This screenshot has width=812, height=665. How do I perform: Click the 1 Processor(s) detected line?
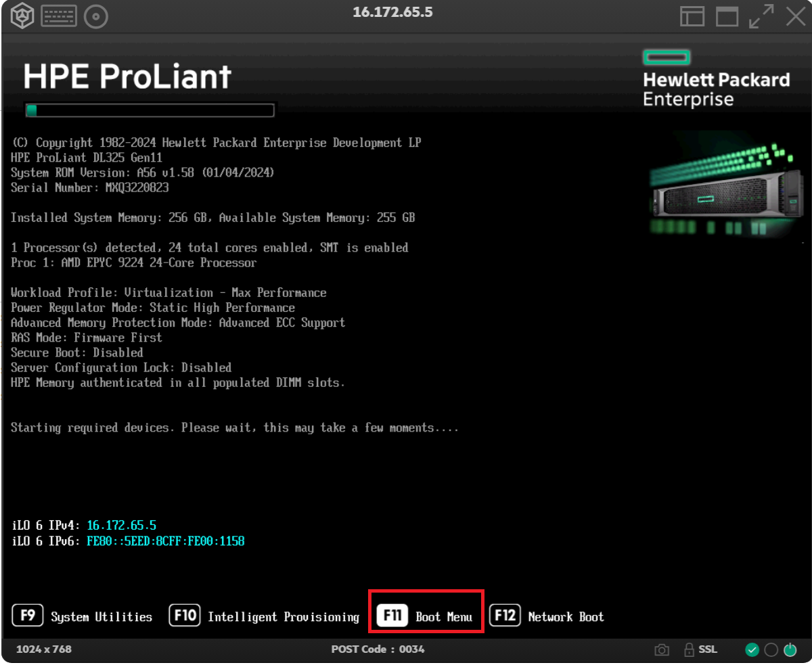(x=210, y=248)
